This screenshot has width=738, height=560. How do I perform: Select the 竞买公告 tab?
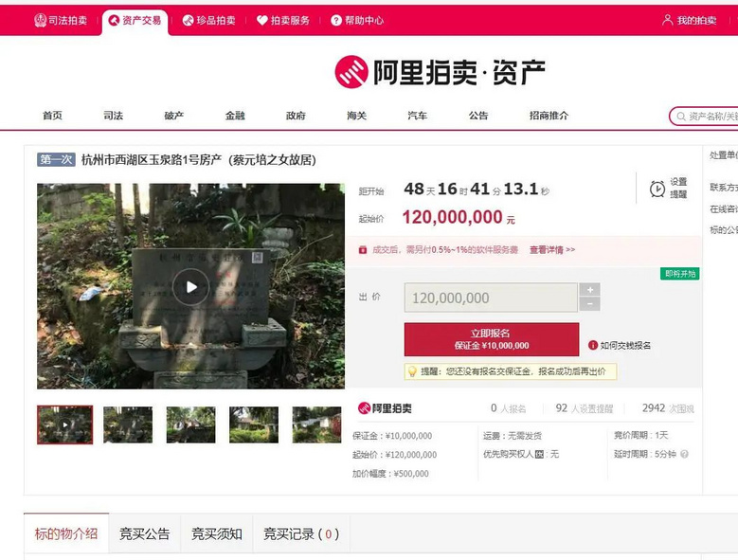(144, 534)
